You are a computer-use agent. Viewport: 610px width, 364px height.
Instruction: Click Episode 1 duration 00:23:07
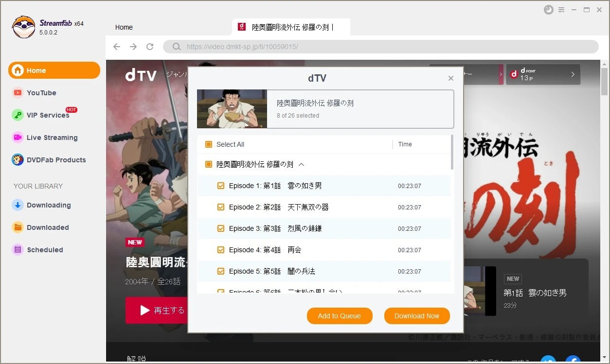click(410, 186)
